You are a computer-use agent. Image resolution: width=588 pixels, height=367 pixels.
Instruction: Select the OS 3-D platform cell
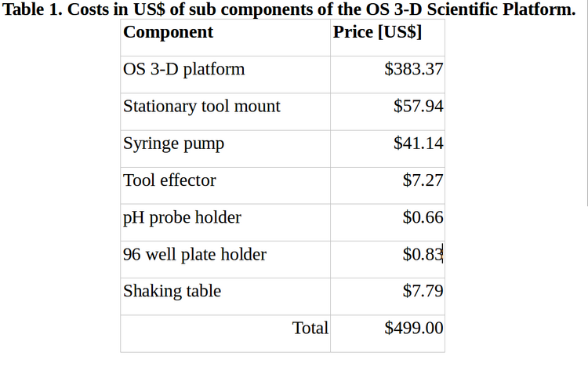(x=225, y=74)
